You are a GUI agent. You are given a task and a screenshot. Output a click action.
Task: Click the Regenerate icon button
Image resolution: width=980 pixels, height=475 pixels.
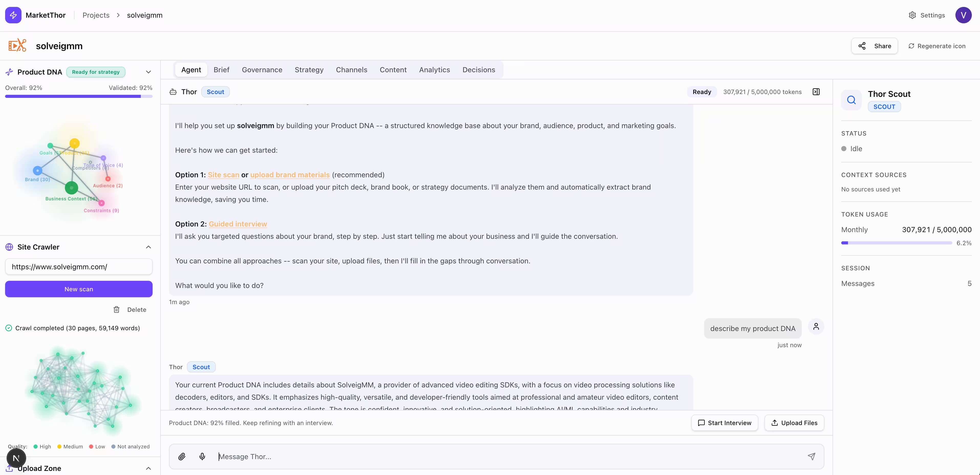pos(937,46)
